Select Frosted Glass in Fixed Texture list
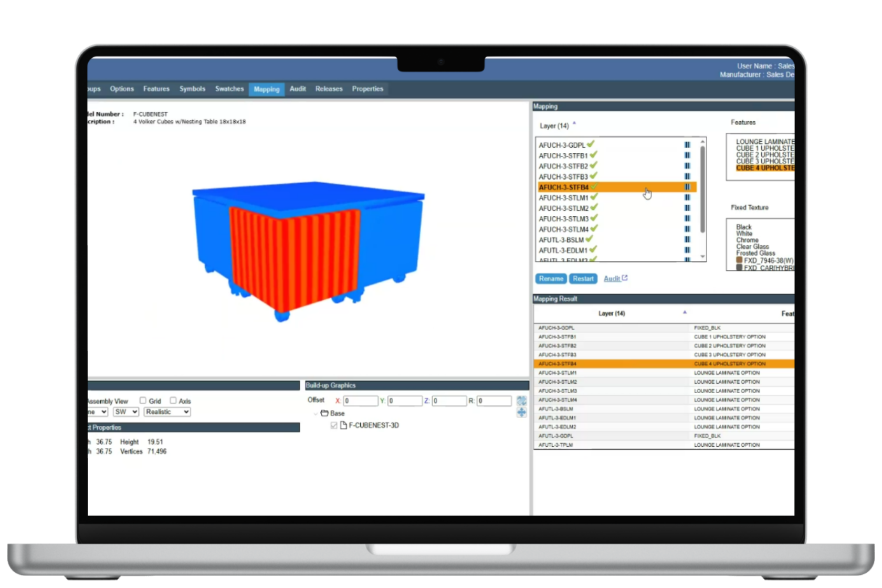This screenshot has height=588, width=882. [755, 253]
